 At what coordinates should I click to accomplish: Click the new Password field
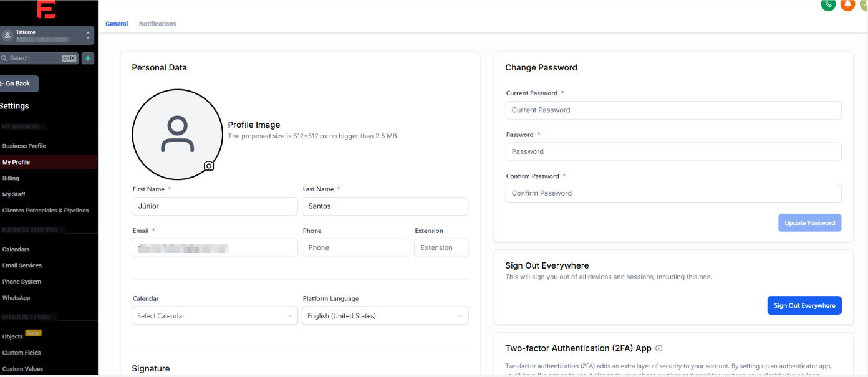pyautogui.click(x=673, y=151)
